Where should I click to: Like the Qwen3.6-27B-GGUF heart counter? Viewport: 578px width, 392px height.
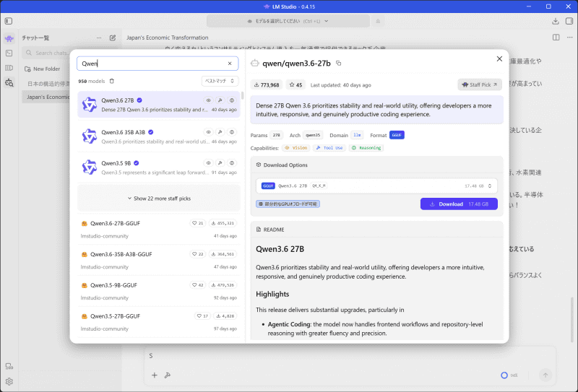pos(197,223)
